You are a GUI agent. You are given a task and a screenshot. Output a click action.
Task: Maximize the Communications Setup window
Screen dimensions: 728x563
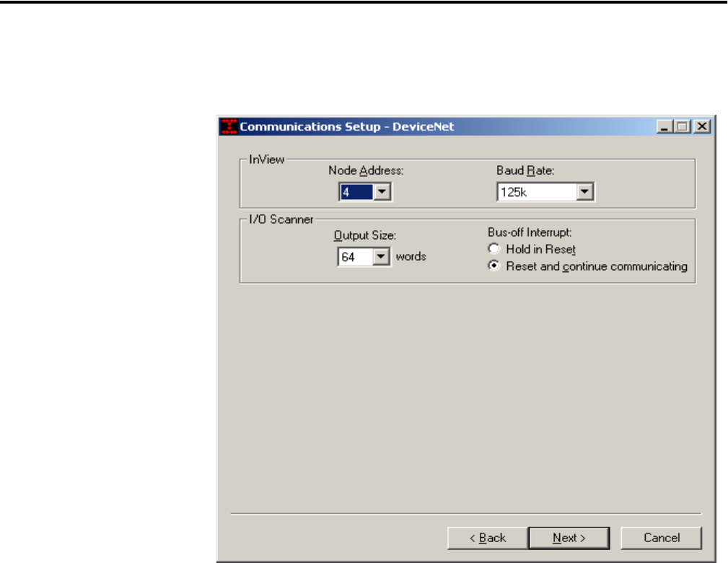pos(683,126)
